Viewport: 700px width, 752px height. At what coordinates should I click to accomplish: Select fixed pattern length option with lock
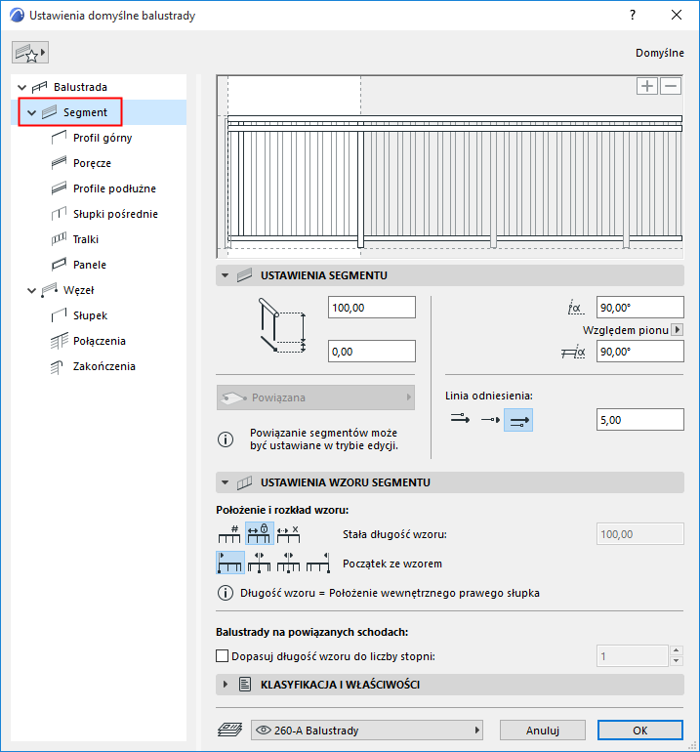260,533
